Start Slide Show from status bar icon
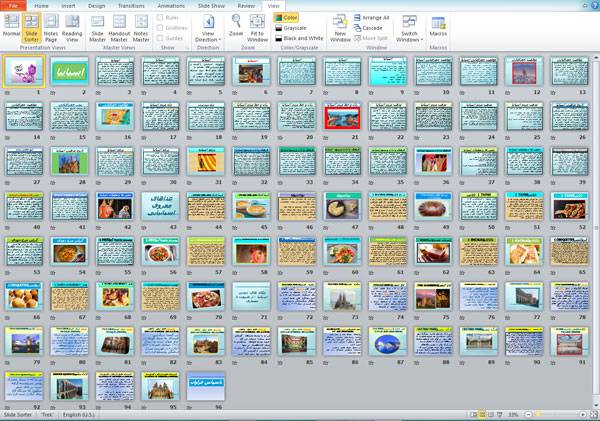Screen dimensions: 600x421 tap(499, 414)
